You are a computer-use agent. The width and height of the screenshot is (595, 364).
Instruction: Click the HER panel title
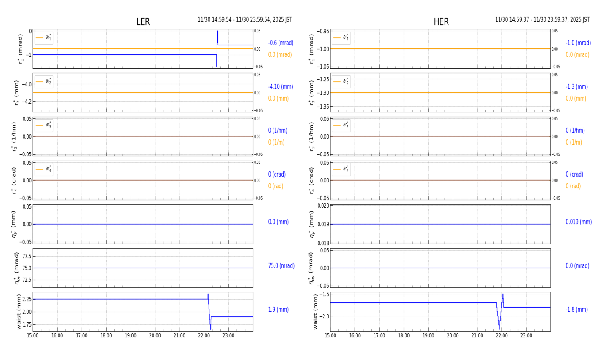(441, 22)
